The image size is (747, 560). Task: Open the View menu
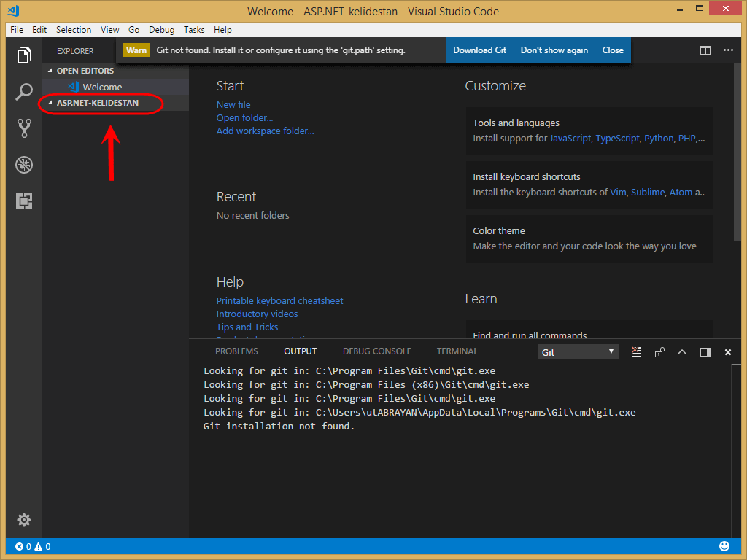point(109,29)
